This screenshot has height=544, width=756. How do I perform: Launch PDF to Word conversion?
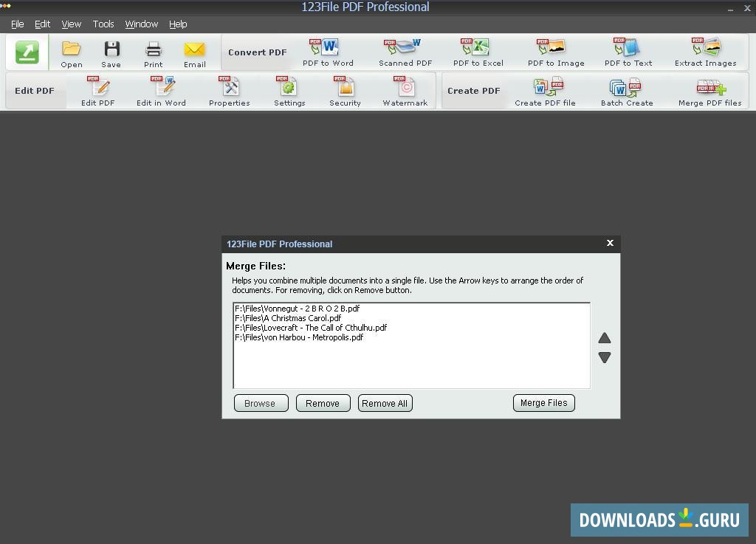(x=328, y=53)
